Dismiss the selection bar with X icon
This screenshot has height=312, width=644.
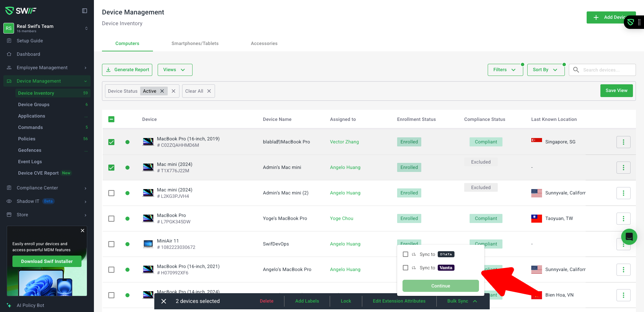pos(164,301)
